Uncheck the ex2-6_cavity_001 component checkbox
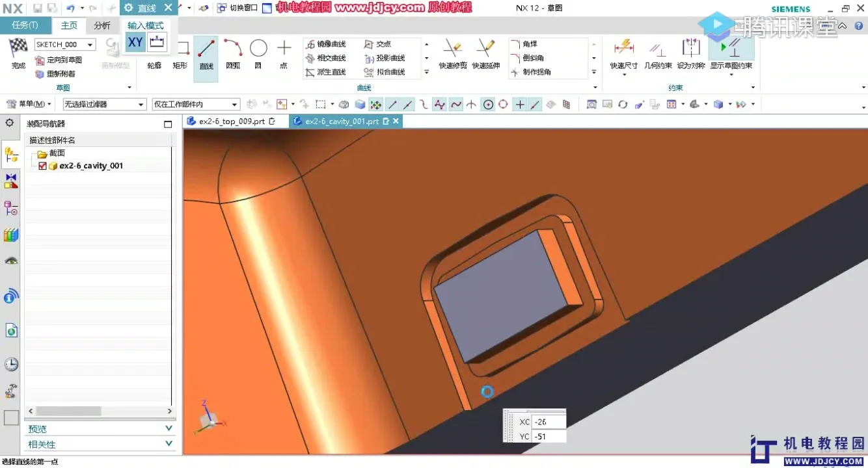The image size is (868, 468). click(x=43, y=166)
